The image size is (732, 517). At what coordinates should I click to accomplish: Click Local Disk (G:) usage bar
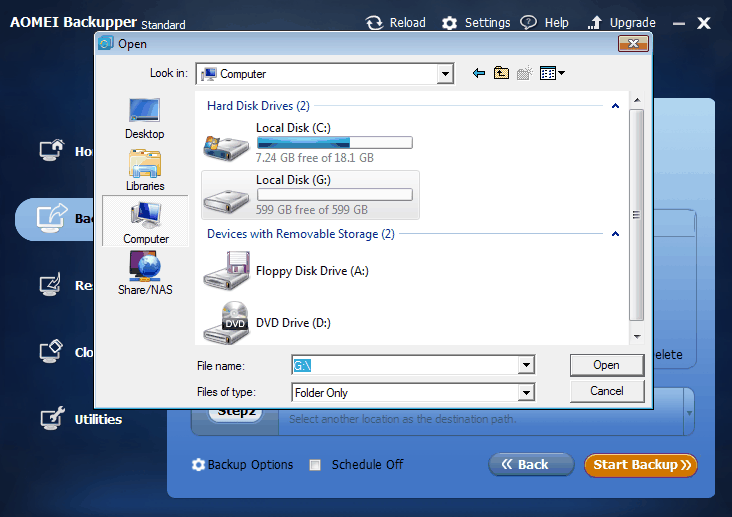tap(335, 195)
